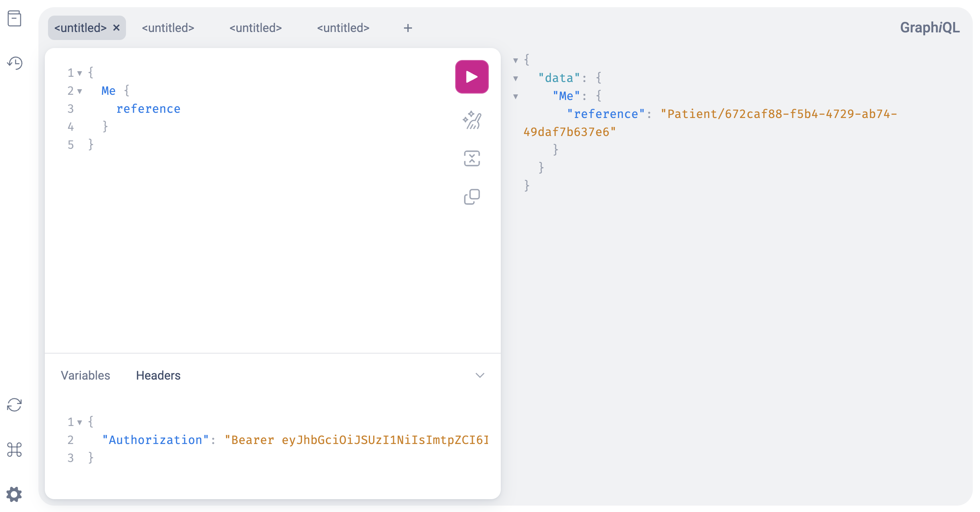This screenshot has width=980, height=512.
Task: Show the query history panel
Action: click(x=15, y=64)
